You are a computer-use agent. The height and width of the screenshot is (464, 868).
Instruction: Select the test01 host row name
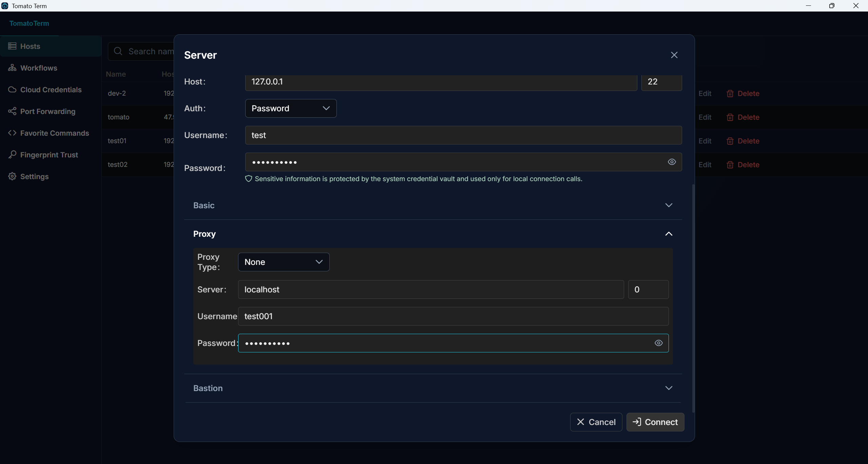[117, 141]
